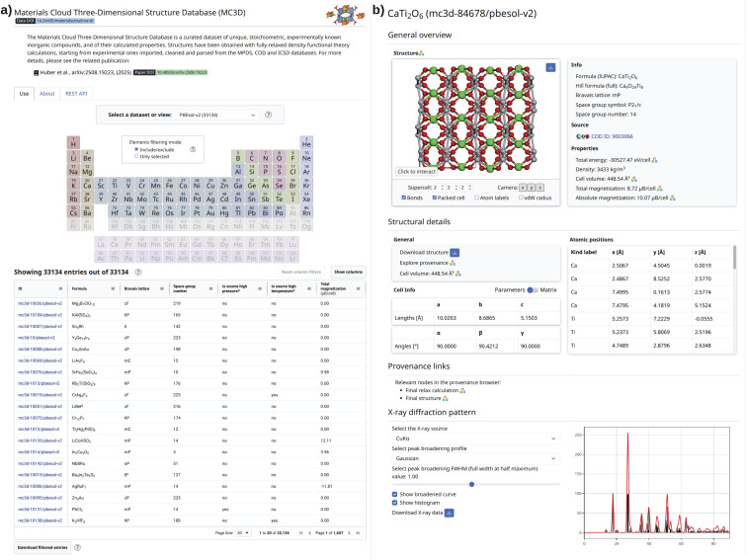Set camera view along y axis
The height and width of the screenshot is (560, 747).
pyautogui.click(x=532, y=188)
